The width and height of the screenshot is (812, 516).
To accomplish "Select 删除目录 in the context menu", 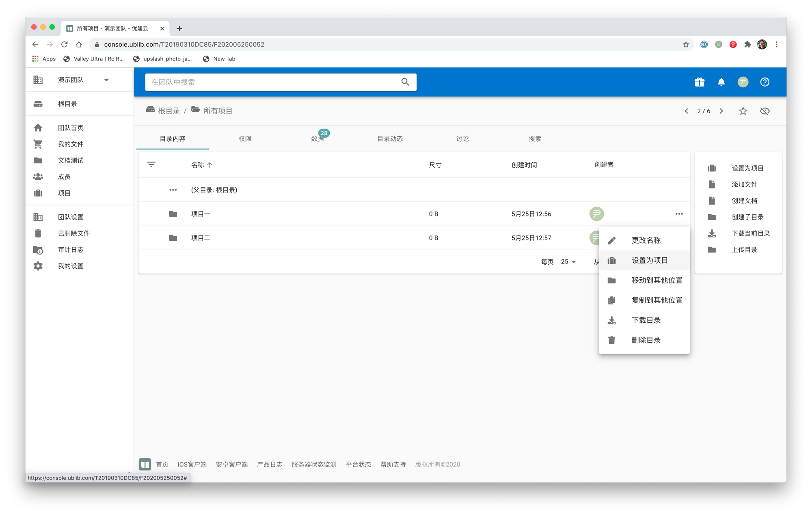I will [x=646, y=340].
